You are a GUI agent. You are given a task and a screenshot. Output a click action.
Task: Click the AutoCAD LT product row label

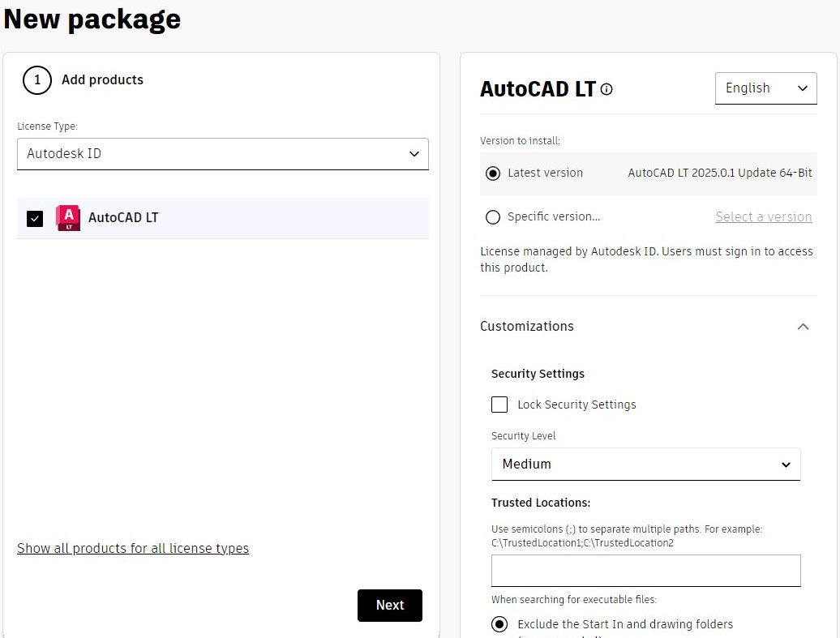123,218
